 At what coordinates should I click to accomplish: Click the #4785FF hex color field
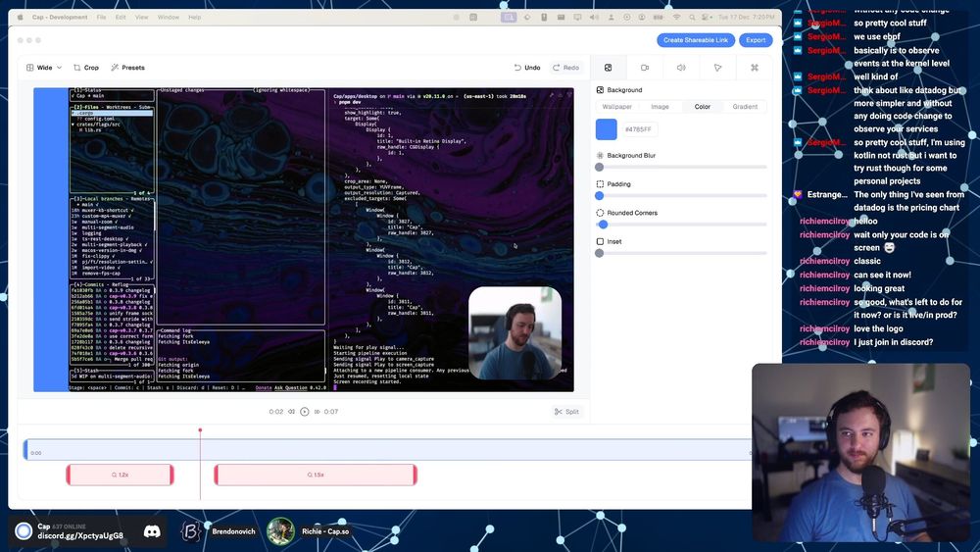(638, 129)
